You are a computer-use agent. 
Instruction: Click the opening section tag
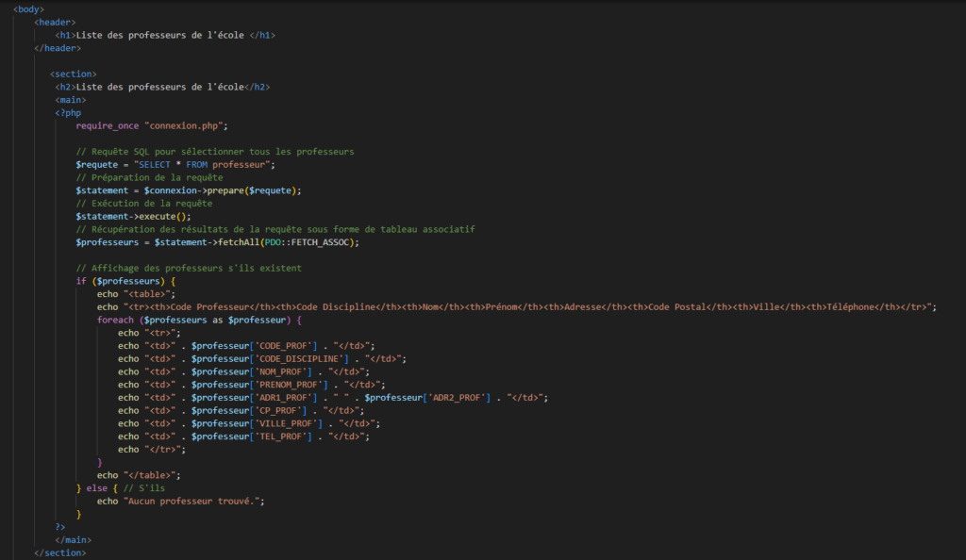tap(73, 74)
